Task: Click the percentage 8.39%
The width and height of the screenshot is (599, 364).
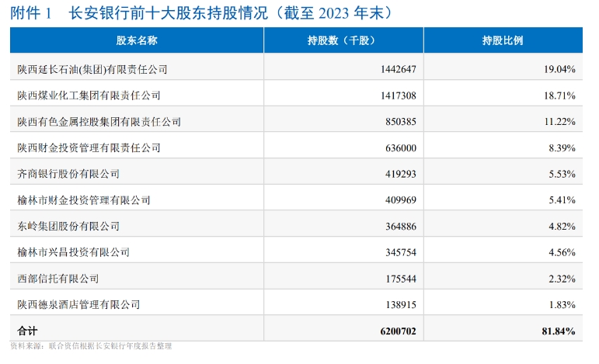Action: click(562, 148)
